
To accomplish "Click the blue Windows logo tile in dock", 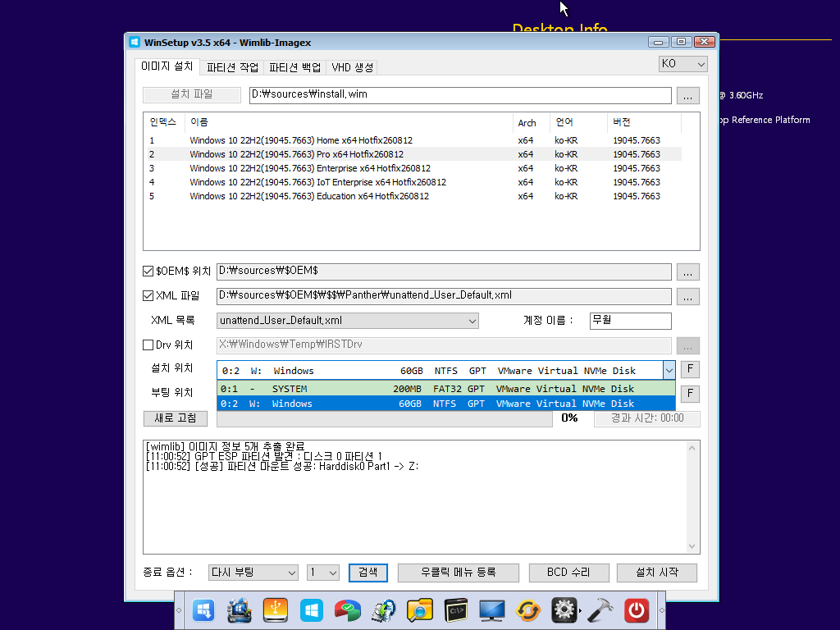I will click(x=311, y=610).
